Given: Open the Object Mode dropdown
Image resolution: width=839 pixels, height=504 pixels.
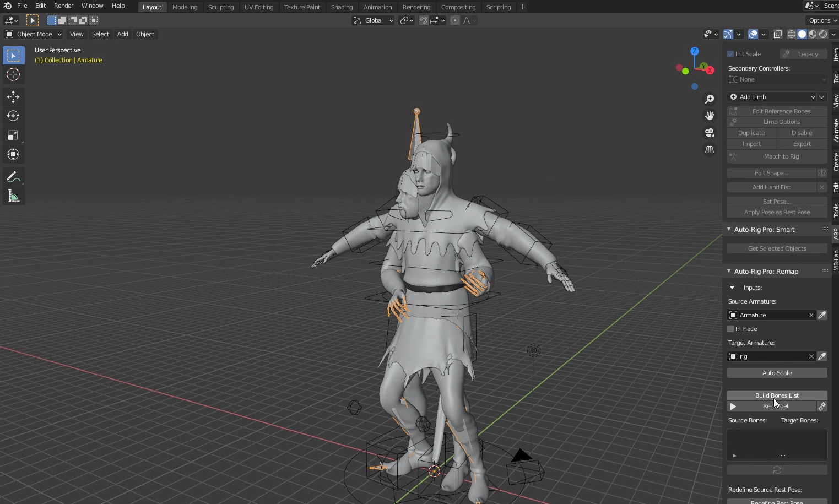Looking at the screenshot, I should [34, 34].
